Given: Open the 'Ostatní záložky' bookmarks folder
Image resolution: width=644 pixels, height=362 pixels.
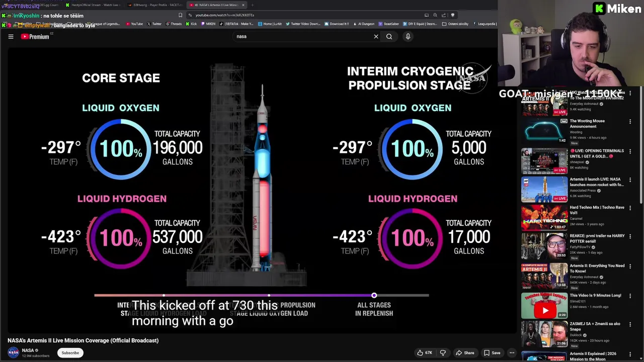Looking at the screenshot, I should (455, 24).
